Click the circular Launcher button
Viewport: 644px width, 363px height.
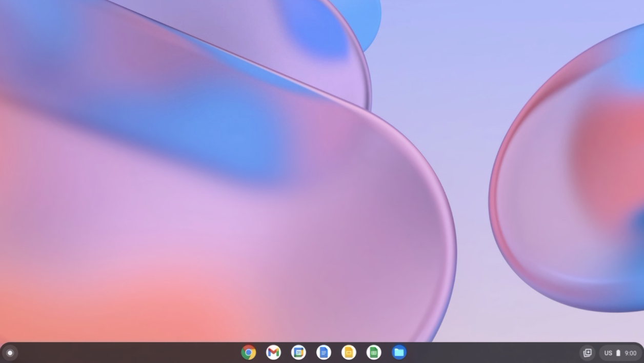pyautogui.click(x=10, y=353)
